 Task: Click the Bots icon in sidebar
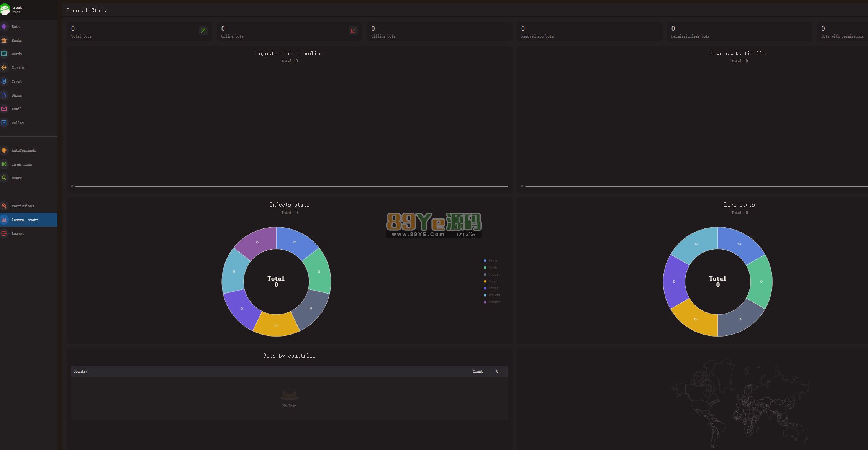coord(4,26)
